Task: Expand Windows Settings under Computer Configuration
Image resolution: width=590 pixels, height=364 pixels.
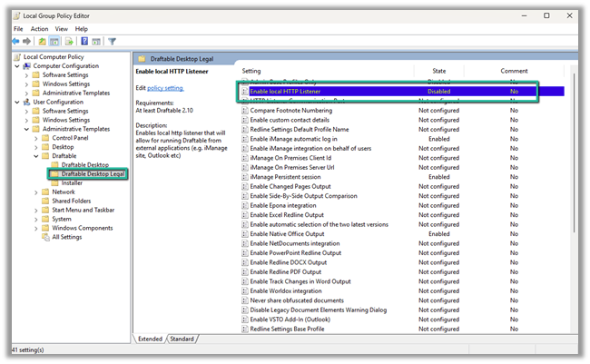Action: (26, 84)
